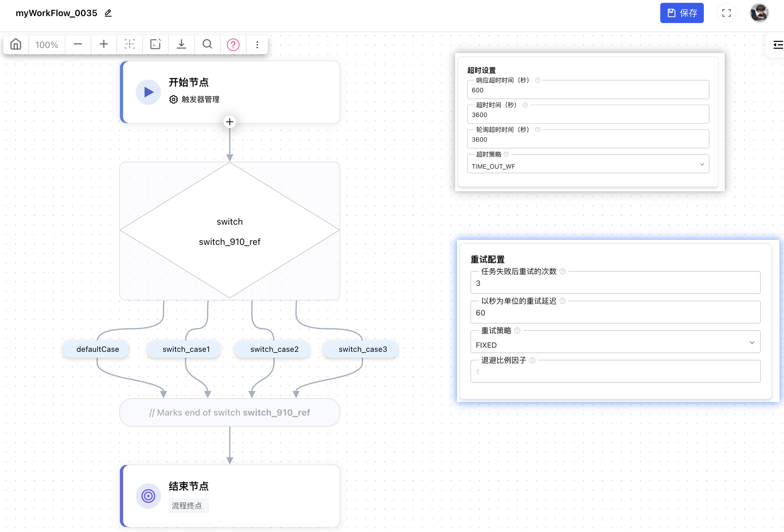Open the red help question icon

click(x=233, y=44)
